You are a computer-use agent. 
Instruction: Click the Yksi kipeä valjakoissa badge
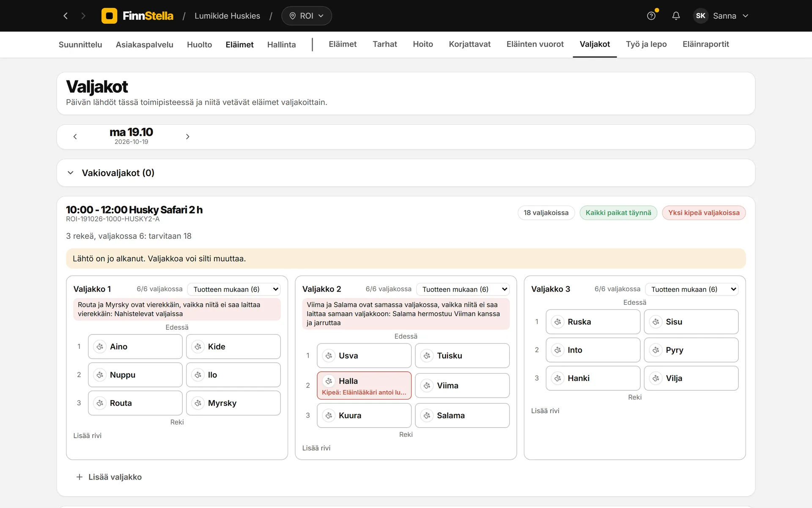pos(704,213)
